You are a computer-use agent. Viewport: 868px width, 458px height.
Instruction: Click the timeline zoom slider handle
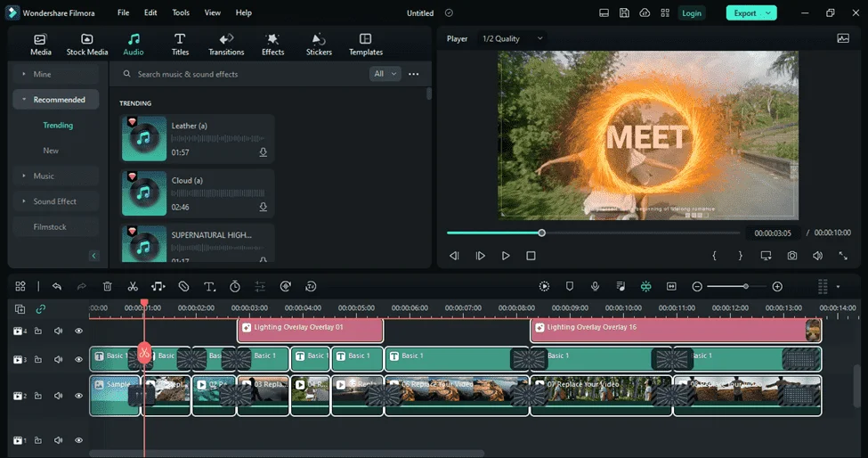click(746, 286)
